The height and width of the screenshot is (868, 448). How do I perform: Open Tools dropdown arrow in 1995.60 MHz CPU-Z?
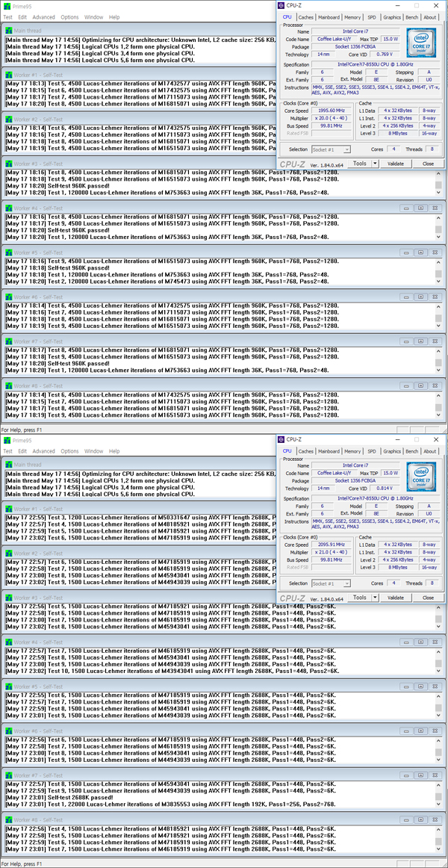pos(375,164)
